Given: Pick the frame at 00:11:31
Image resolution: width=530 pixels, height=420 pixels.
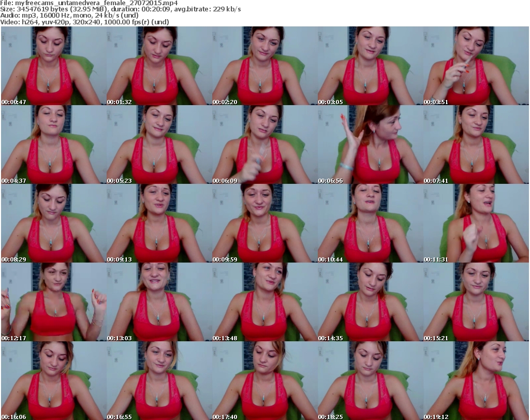Looking at the screenshot, I should point(476,224).
